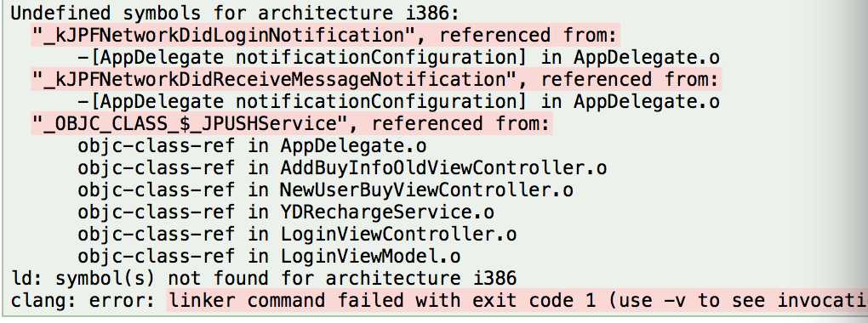
Task: Click objc-class-ref in NewUserBuyViewController.o line
Action: tap(325, 190)
